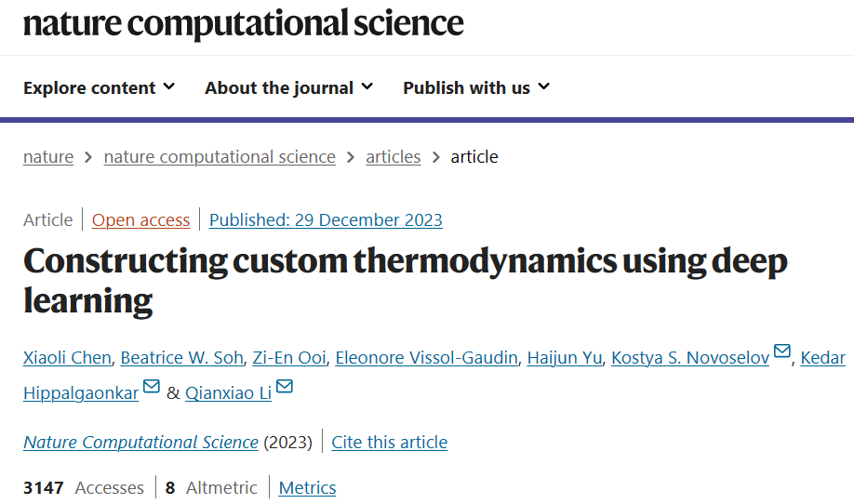Go to the nature breadcrumb link
Viewport: 854px width, 504px height.
[48, 157]
